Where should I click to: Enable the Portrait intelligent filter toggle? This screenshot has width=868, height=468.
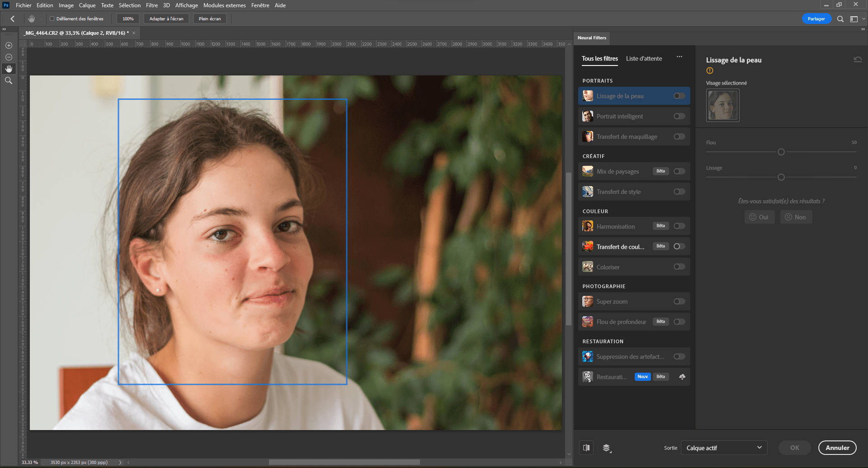679,116
